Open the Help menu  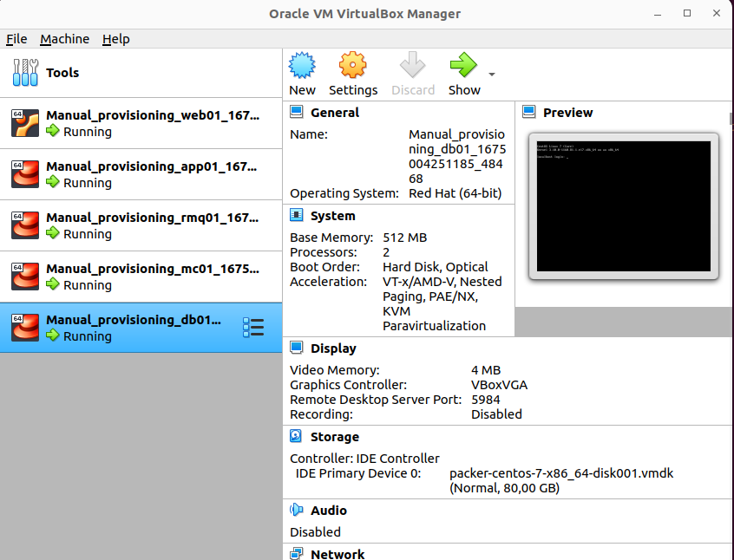(115, 39)
